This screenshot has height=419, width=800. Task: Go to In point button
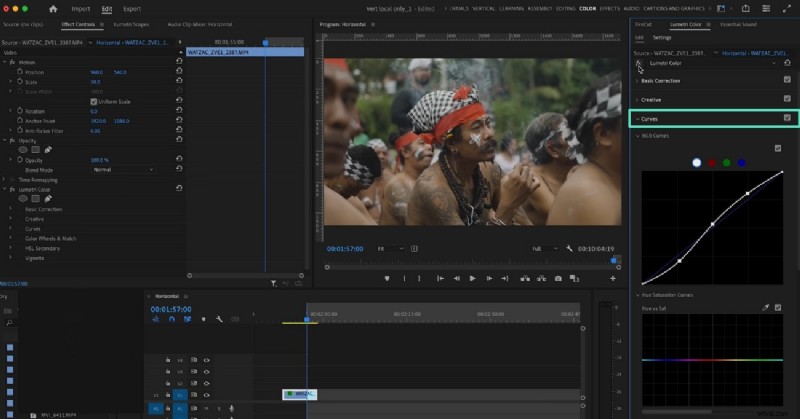[x=440, y=278]
